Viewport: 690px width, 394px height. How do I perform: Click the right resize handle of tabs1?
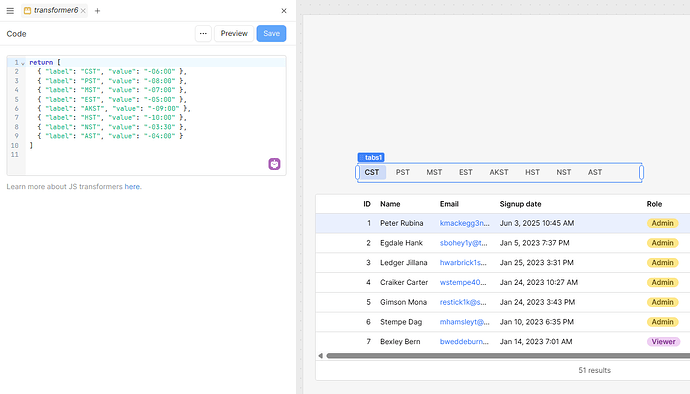pyautogui.click(x=642, y=173)
